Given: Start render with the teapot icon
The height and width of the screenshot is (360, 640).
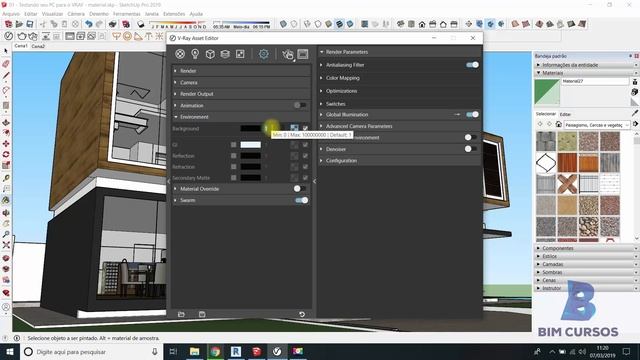Looking at the screenshot, I should point(288,54).
